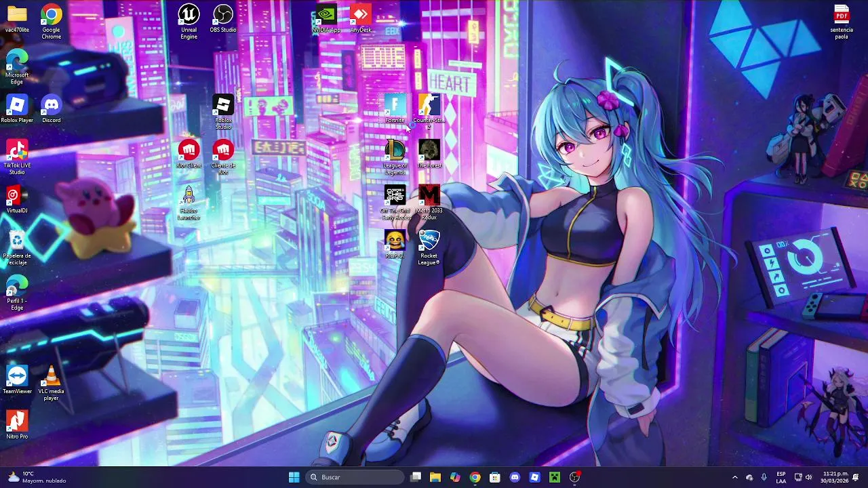Open Minecraft from the taskbar

(555, 477)
